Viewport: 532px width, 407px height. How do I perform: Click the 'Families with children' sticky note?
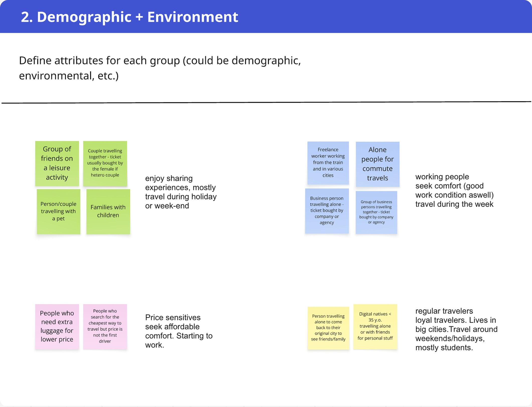tap(108, 211)
